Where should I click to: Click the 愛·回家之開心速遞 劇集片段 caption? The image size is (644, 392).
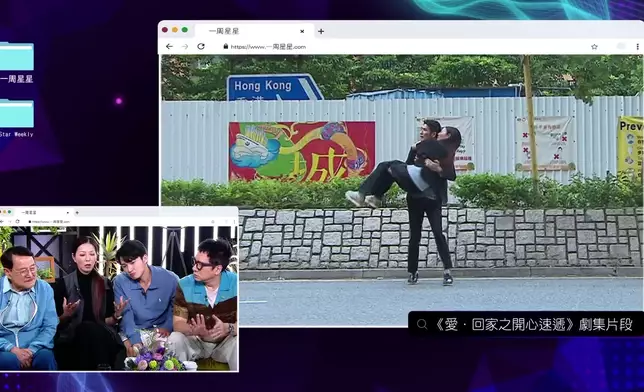pos(533,325)
